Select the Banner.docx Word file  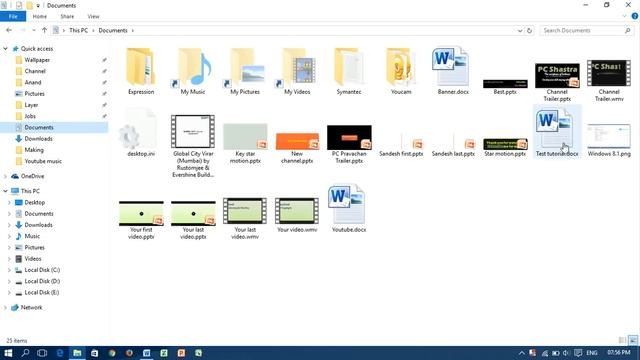[x=453, y=71]
